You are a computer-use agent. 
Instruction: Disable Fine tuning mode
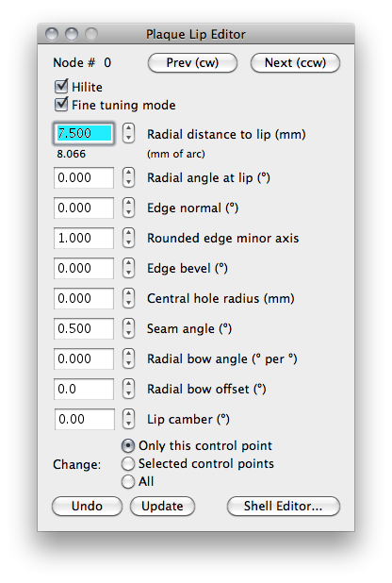click(x=61, y=105)
